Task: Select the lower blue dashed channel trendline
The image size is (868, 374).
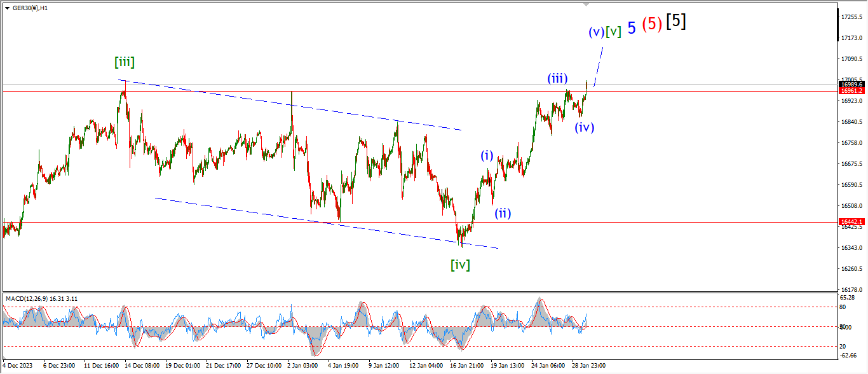Action: click(x=327, y=223)
